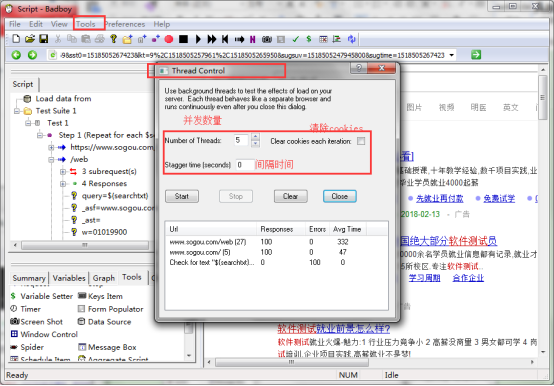Open the Help menu

161,24
